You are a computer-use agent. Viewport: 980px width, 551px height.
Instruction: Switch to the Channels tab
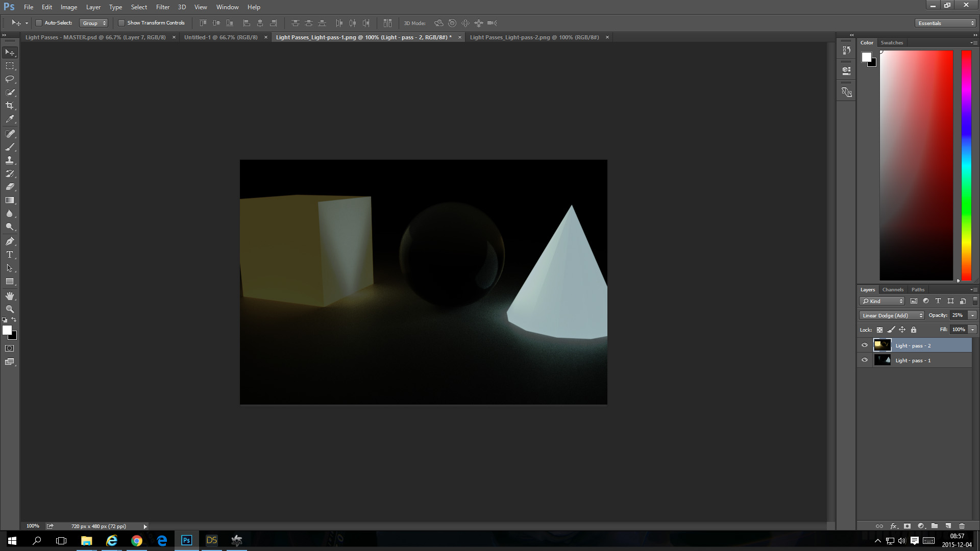pyautogui.click(x=893, y=289)
